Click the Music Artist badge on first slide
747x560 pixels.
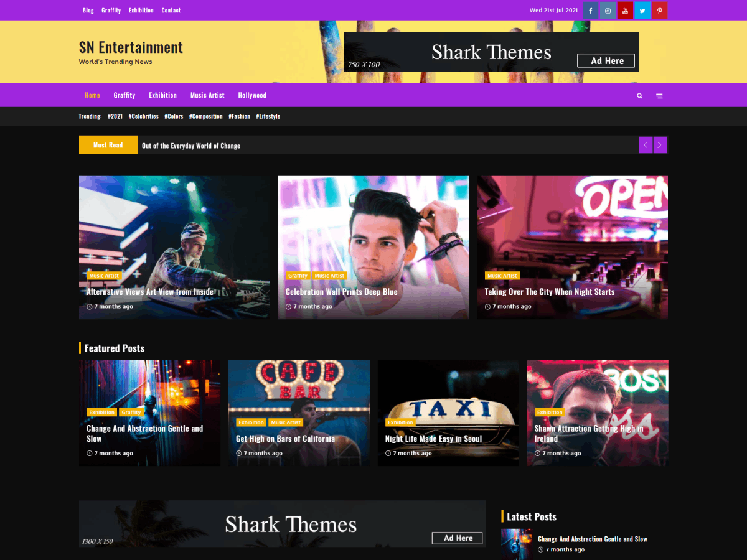[104, 275]
